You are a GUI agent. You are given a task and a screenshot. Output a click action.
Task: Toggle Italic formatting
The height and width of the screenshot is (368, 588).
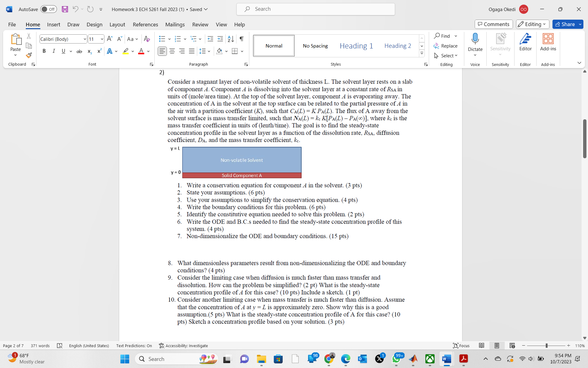click(x=54, y=51)
